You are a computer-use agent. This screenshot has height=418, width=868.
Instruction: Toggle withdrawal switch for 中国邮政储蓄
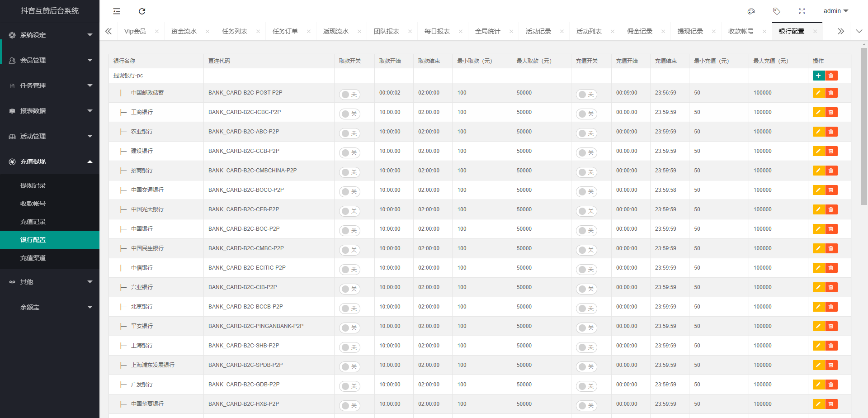(349, 94)
